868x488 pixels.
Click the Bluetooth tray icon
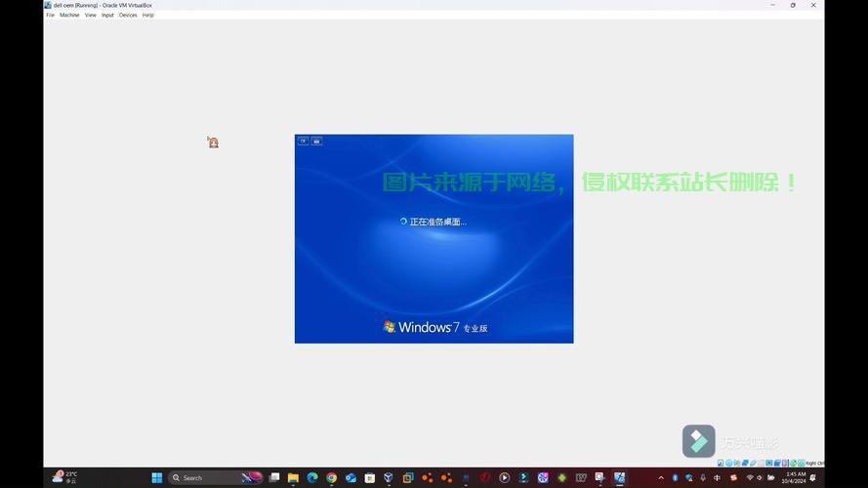click(x=675, y=477)
